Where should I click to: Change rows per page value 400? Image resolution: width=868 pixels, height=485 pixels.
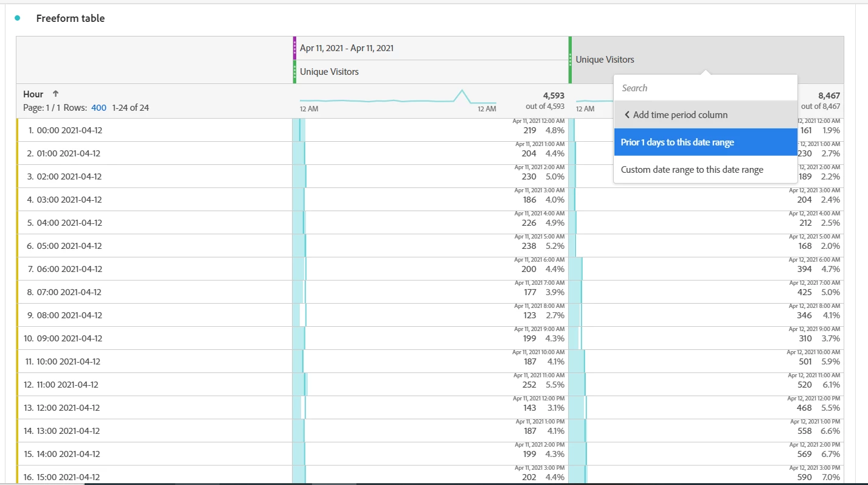point(99,108)
